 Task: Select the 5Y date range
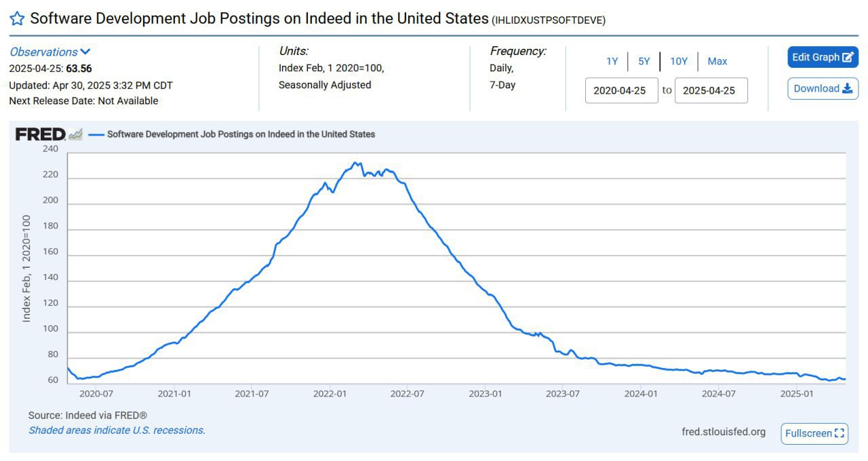tap(644, 62)
